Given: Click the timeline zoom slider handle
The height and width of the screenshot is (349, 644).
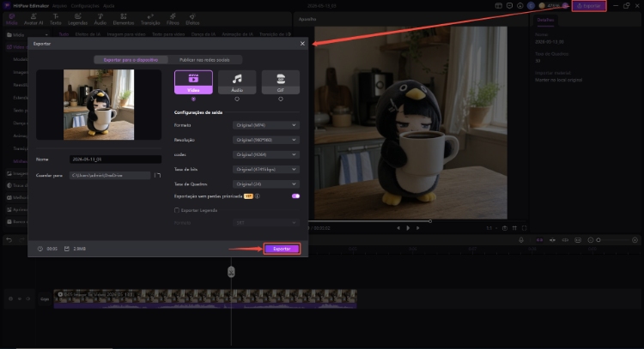Looking at the screenshot, I should [x=598, y=240].
